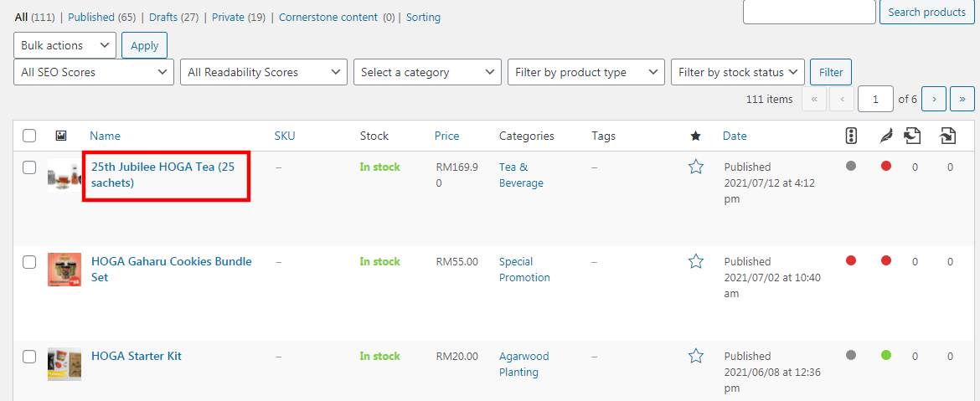Viewport: 980px width, 401px height.
Task: Star the HOGA Starter Kit product
Action: pyautogui.click(x=695, y=356)
